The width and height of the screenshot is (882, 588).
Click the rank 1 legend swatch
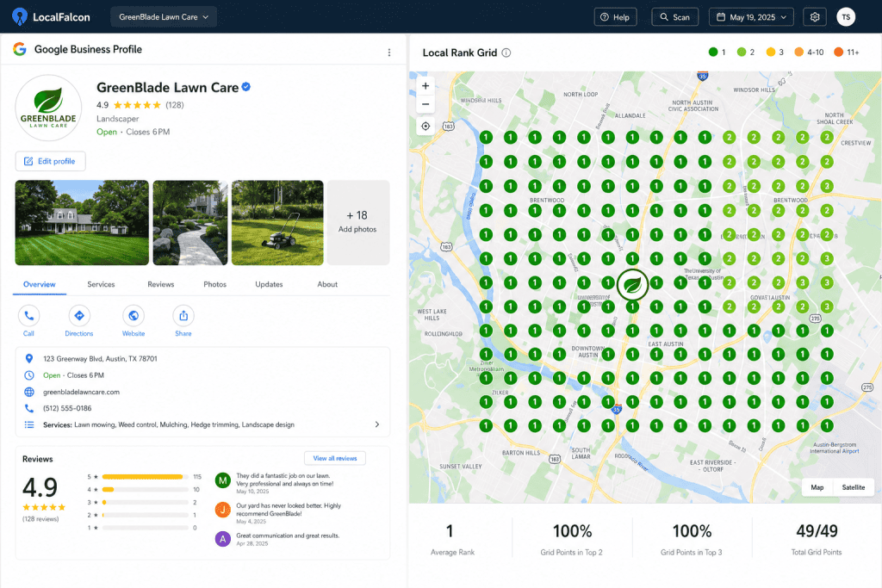(713, 53)
